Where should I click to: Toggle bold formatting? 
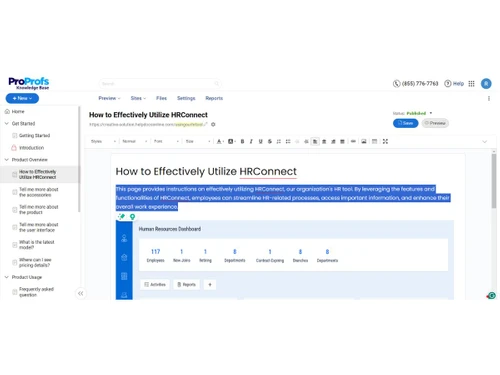(x=242, y=141)
